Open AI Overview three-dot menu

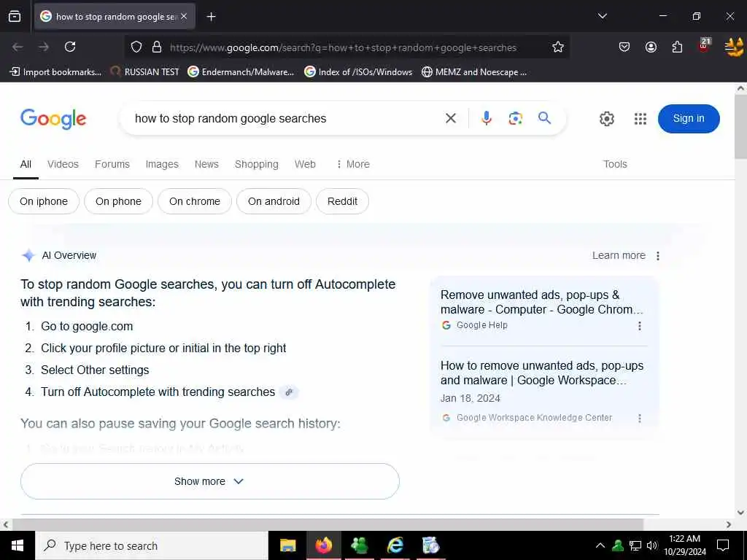click(658, 256)
